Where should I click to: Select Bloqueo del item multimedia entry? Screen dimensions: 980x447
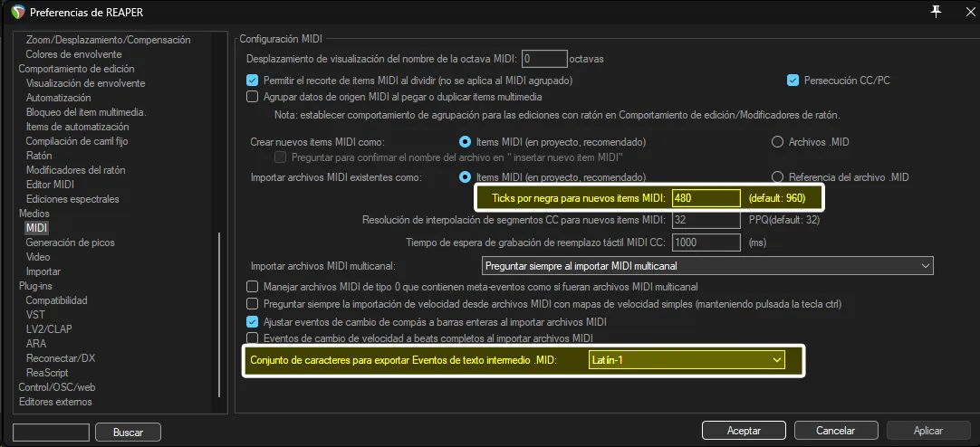pyautogui.click(x=86, y=112)
